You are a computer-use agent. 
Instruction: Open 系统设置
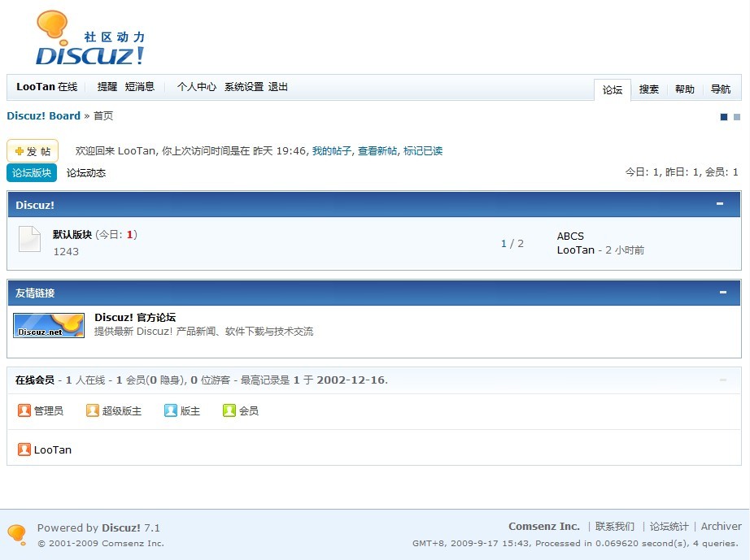click(244, 87)
